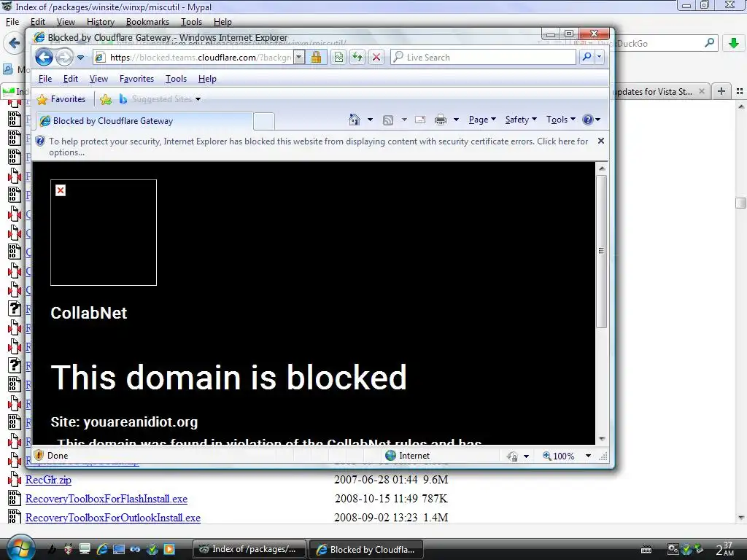Click the security lock icon in address bar
Viewport: 747px width, 560px height.
click(316, 58)
